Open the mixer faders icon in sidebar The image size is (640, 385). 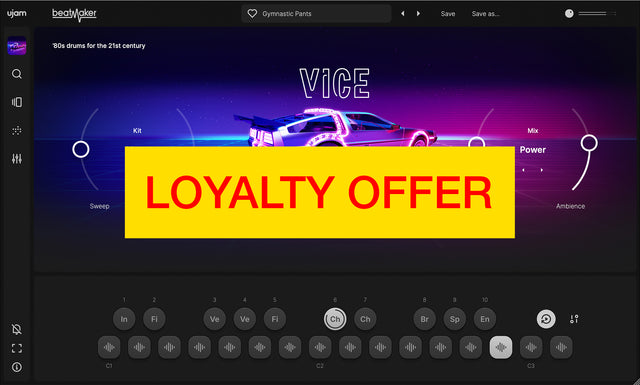[x=17, y=158]
